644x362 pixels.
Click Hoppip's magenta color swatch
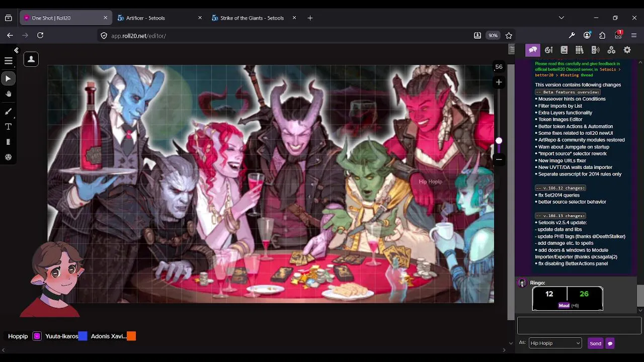pyautogui.click(x=37, y=336)
